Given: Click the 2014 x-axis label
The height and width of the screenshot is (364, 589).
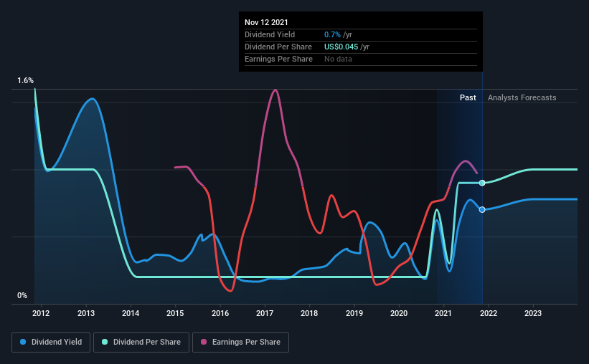Looking at the screenshot, I should point(131,313).
